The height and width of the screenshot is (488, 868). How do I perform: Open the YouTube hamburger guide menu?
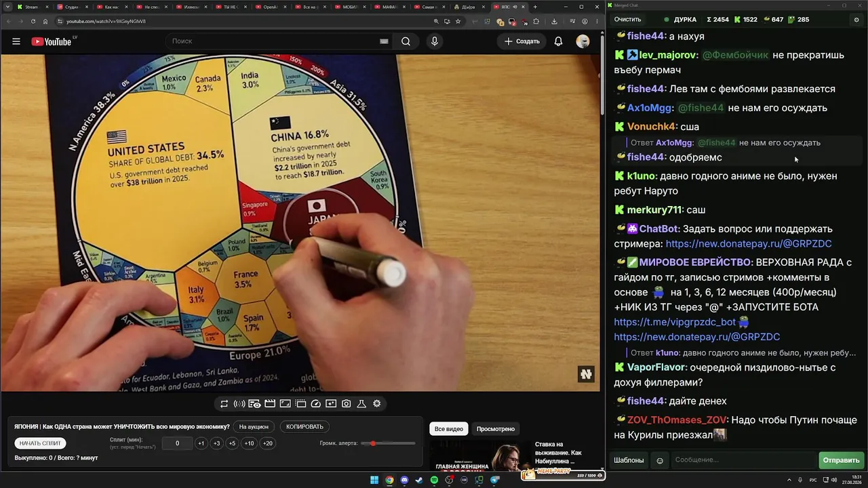coord(16,41)
